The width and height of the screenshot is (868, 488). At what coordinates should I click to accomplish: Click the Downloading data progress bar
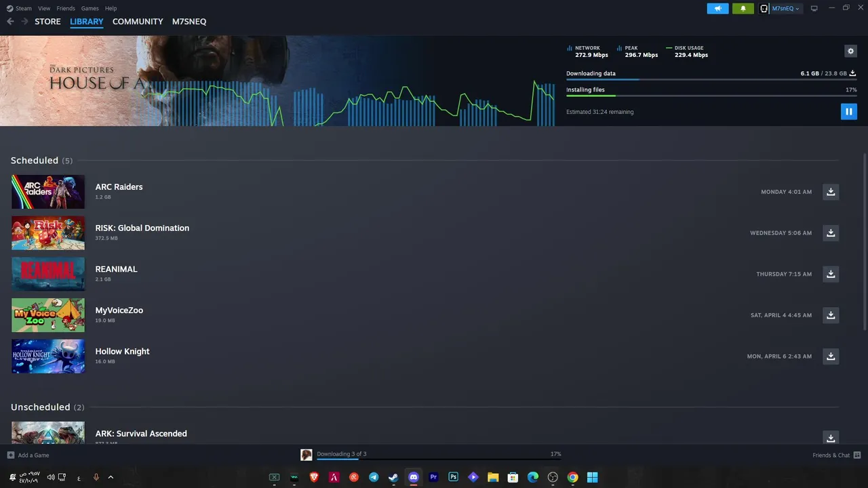711,80
